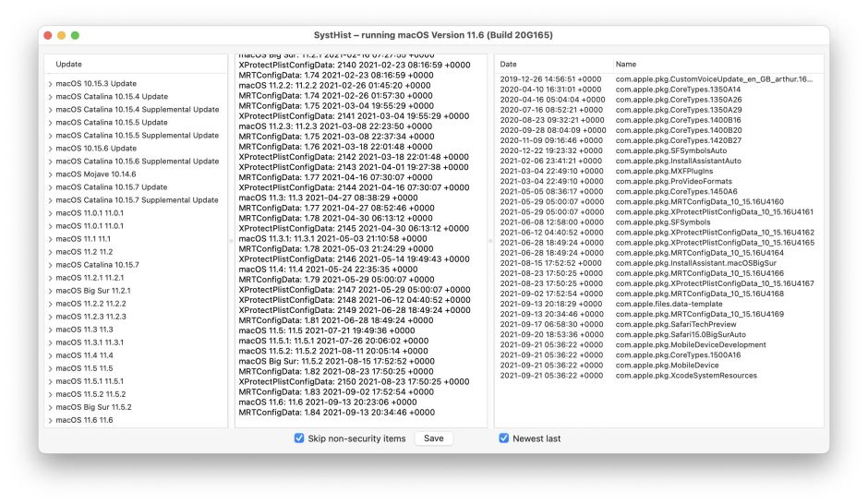Select the com.apple.pkg.CoreTypes.1350A14 row
The height and width of the screenshot is (504, 868).
[x=657, y=89]
